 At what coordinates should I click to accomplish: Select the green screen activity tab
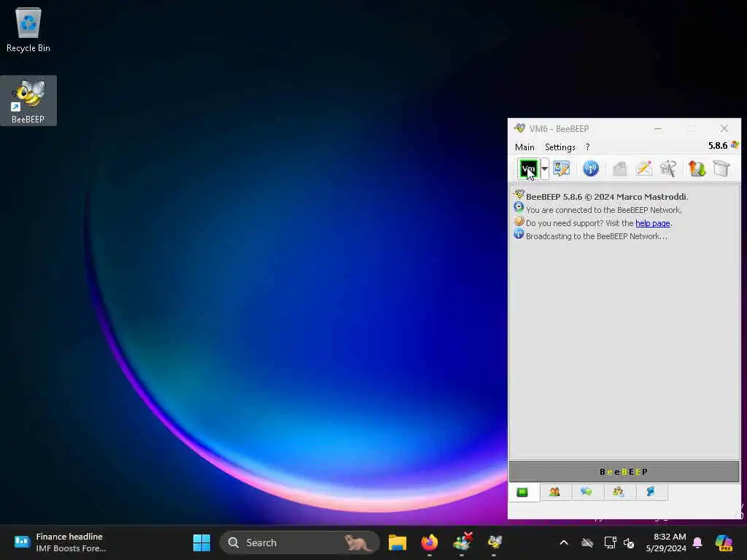click(522, 492)
